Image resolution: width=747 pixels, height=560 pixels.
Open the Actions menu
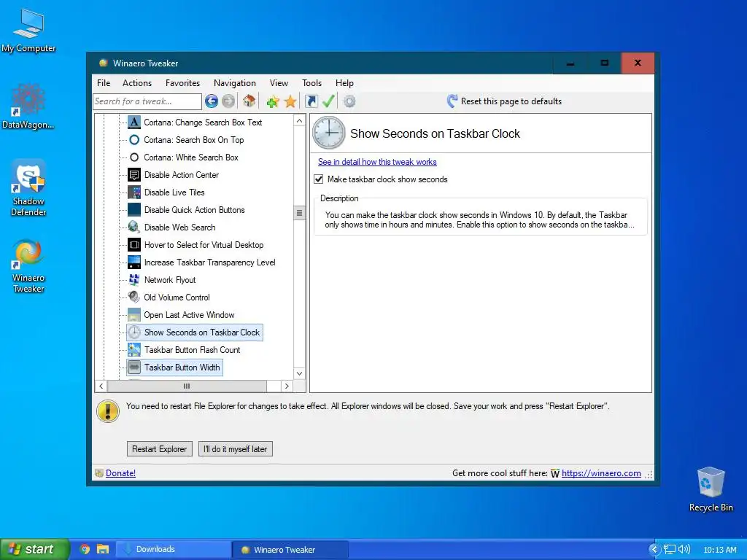(137, 83)
